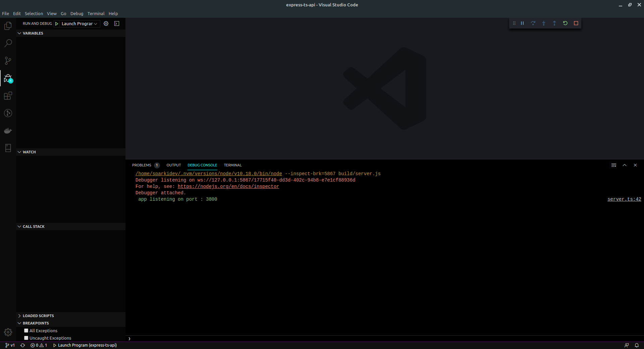
Task: Expand the Loaded Scripts section
Action: click(x=71, y=316)
